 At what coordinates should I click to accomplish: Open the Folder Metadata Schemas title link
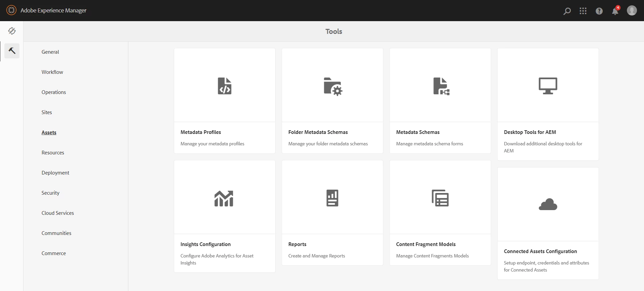[318, 132]
